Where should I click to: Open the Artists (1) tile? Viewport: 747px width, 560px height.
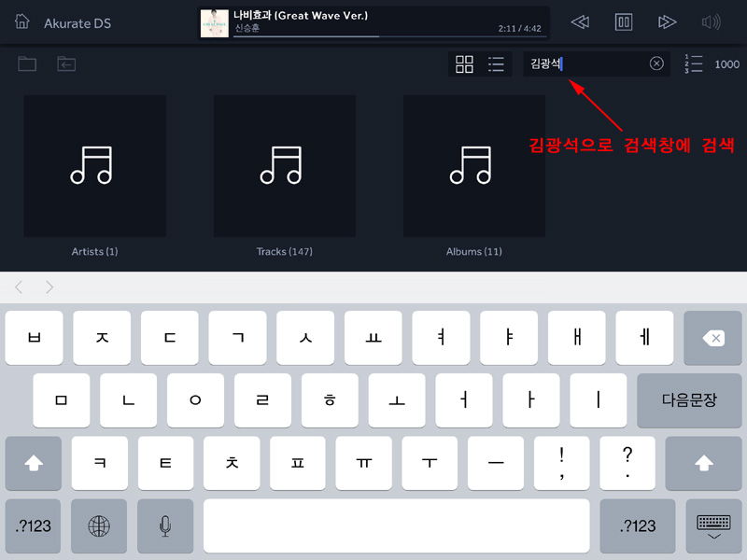[95, 166]
